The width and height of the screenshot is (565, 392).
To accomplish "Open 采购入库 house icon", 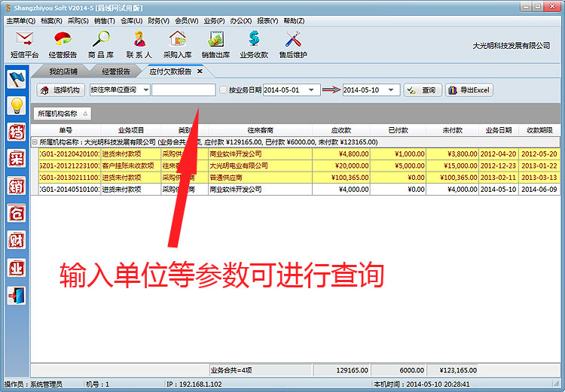I will (x=178, y=40).
